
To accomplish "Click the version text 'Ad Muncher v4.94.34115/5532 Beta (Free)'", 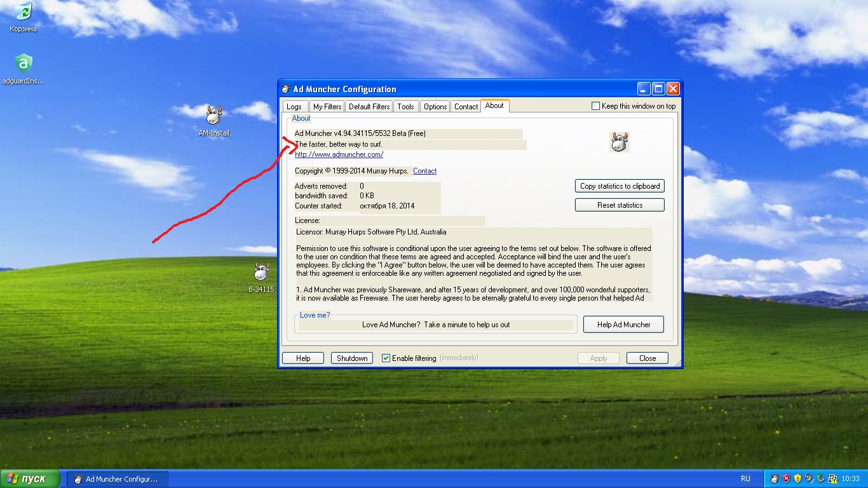I will pyautogui.click(x=360, y=133).
